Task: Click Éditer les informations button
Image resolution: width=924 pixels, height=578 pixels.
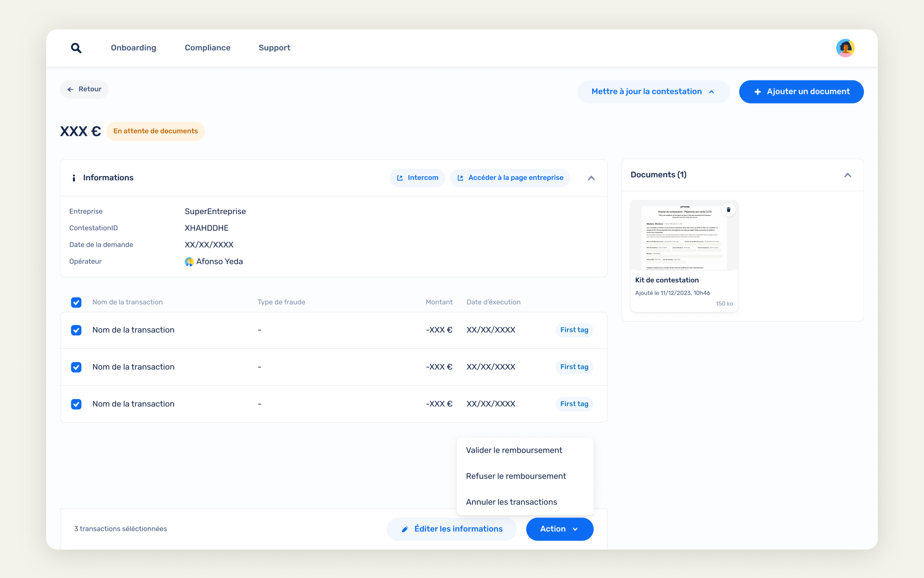Action: [451, 529]
